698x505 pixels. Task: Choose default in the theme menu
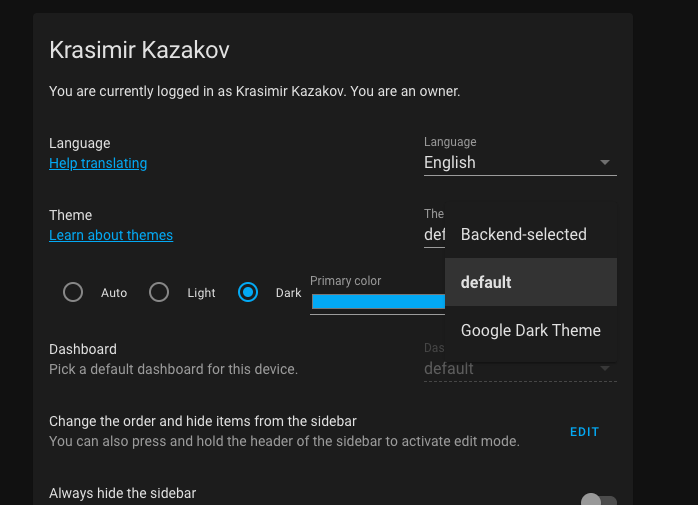coord(531,282)
